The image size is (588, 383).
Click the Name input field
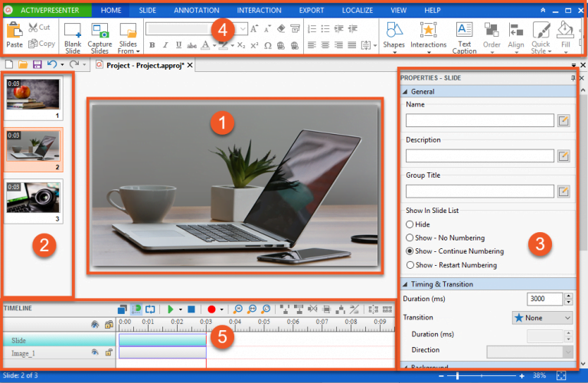479,120
